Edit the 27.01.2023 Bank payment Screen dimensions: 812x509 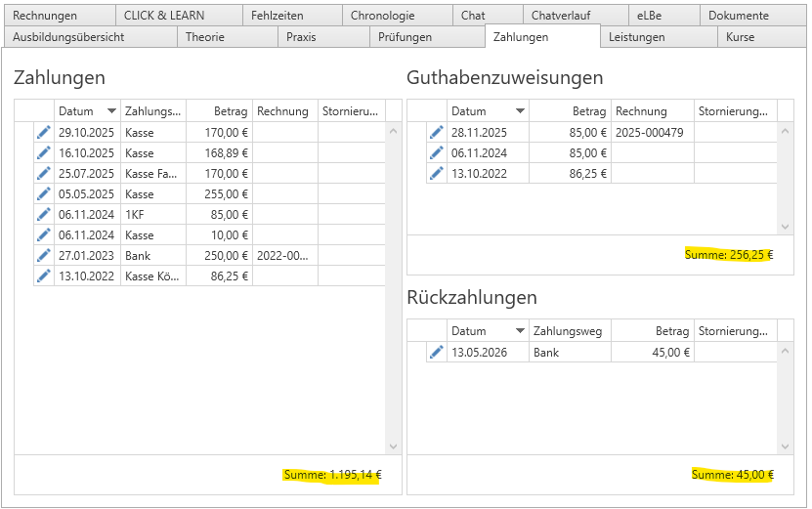pos(44,256)
